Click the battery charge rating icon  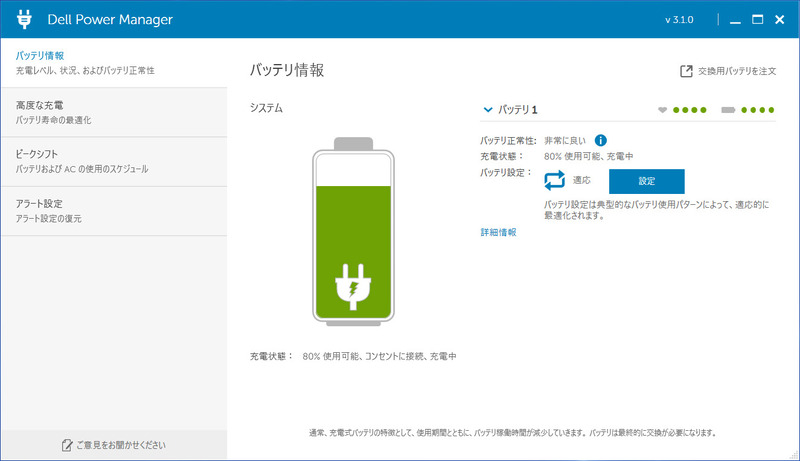click(x=728, y=110)
